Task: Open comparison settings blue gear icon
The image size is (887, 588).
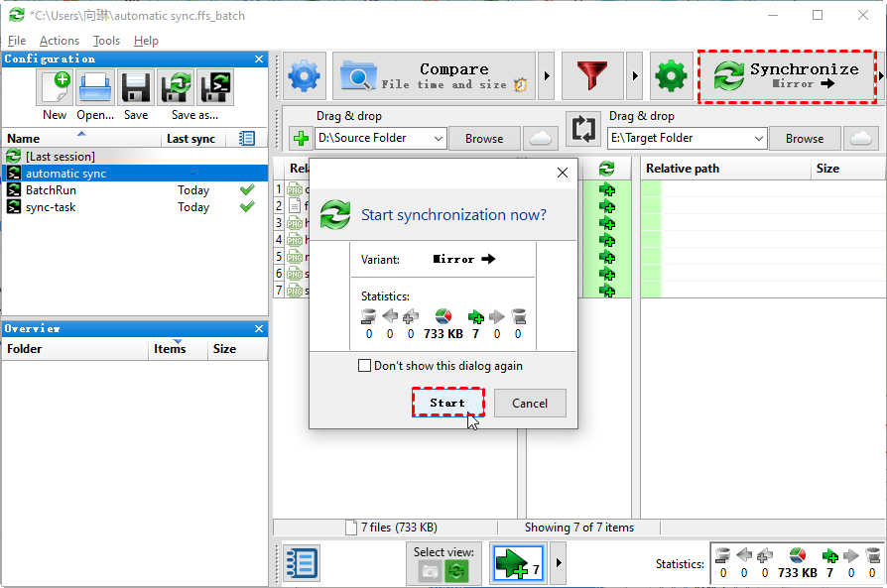Action: click(305, 76)
